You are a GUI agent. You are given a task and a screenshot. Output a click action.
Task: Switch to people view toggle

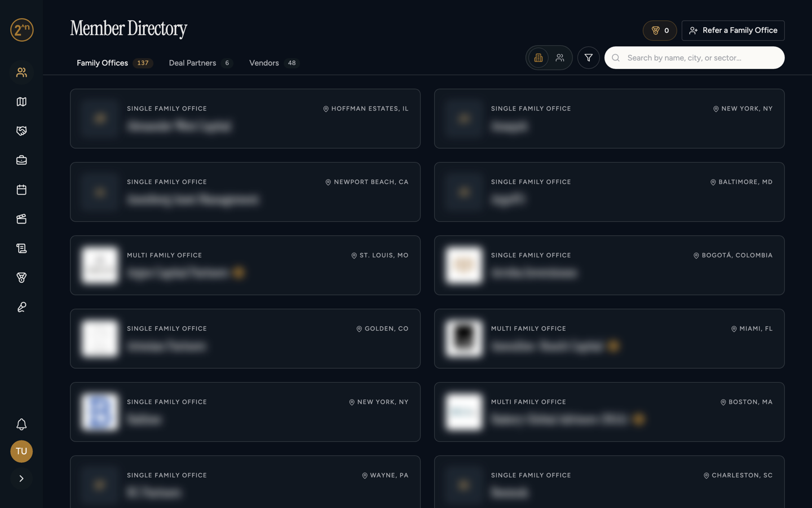tap(560, 58)
